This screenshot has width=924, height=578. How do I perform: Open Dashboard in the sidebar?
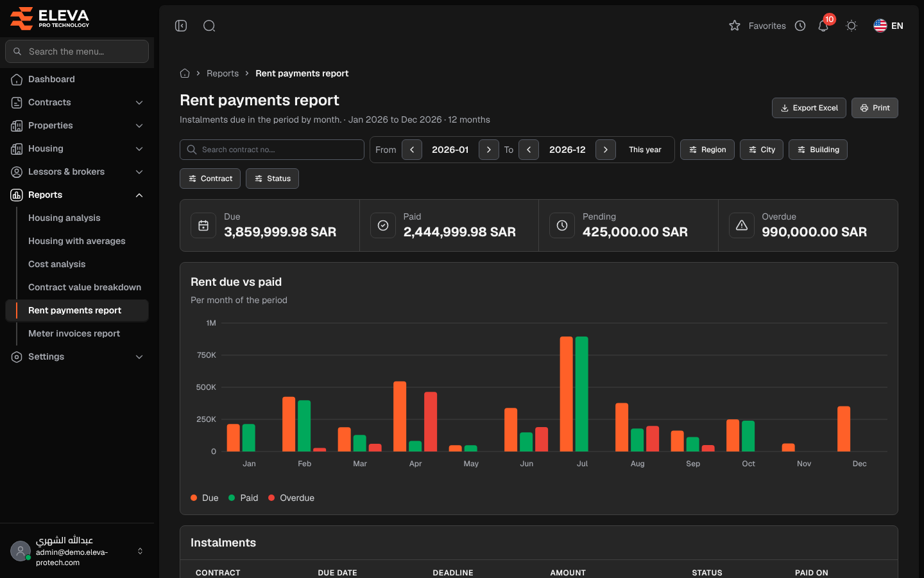(x=77, y=79)
